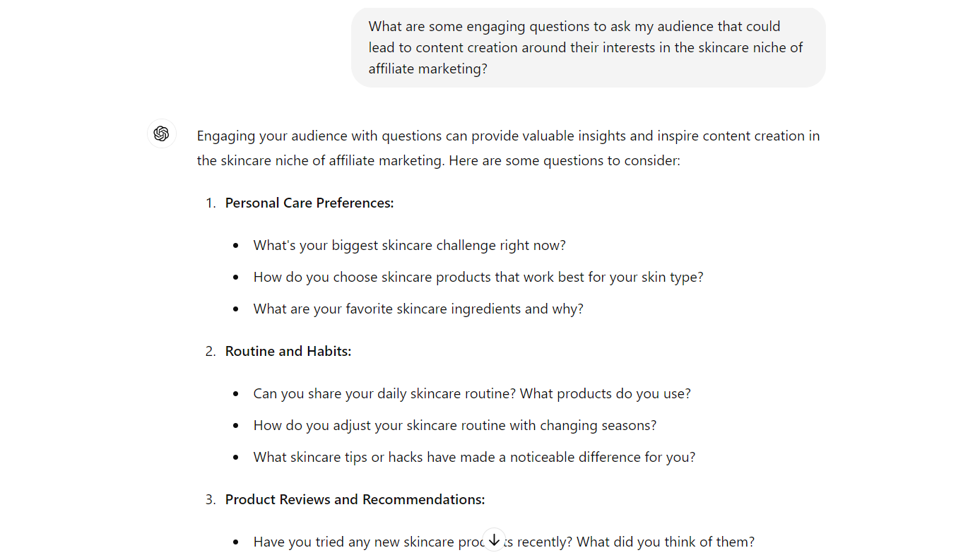The width and height of the screenshot is (980, 560).
Task: Click the list number 1 marker
Action: click(210, 203)
